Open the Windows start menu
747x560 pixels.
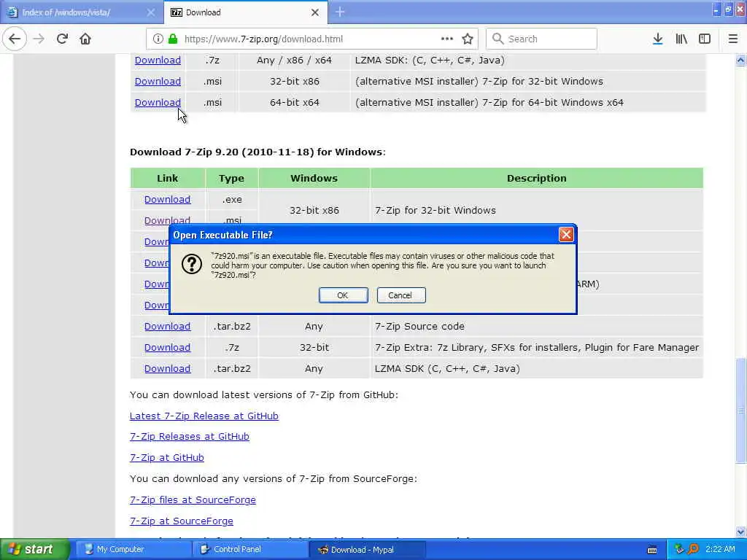click(34, 549)
